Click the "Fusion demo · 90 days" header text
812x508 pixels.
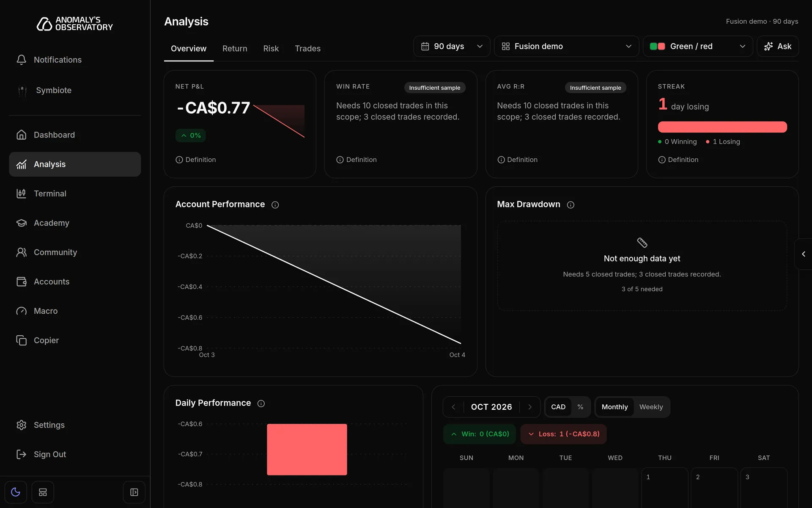point(762,21)
